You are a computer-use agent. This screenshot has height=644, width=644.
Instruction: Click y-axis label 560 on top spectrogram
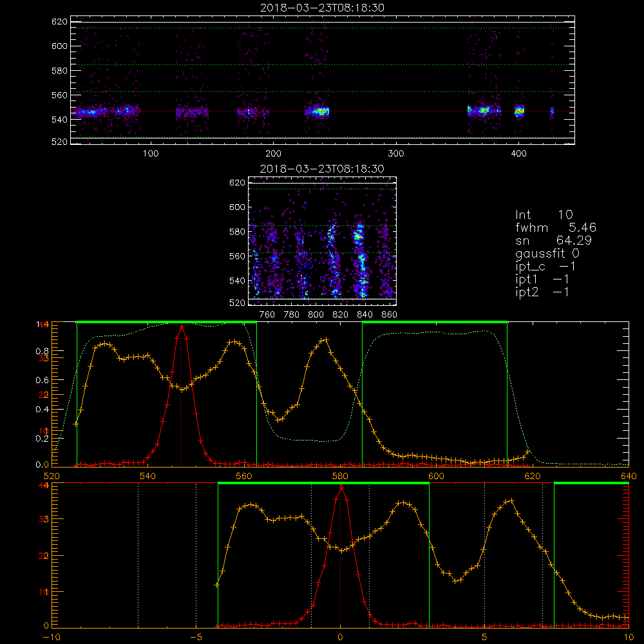click(x=59, y=95)
